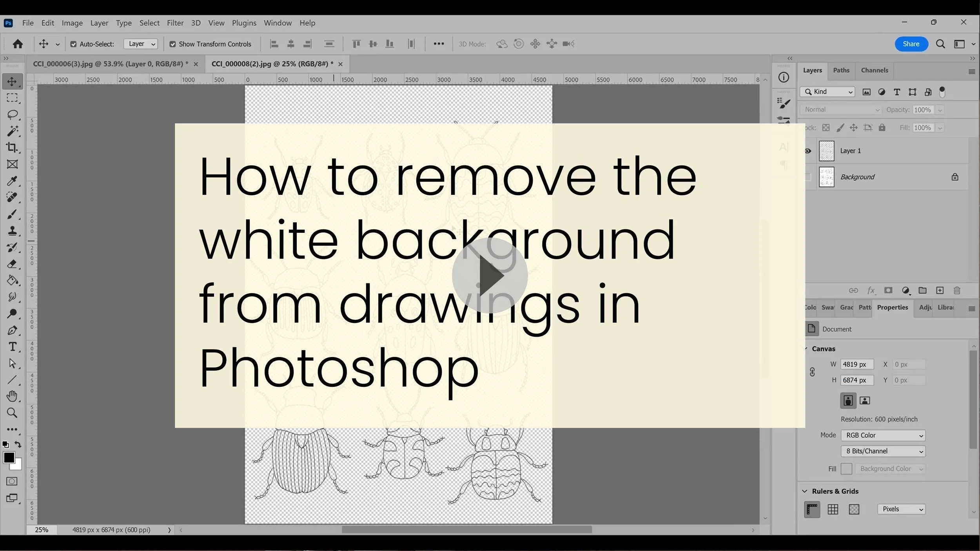The height and width of the screenshot is (551, 980).
Task: Choose the Eyedropper tool
Action: pyautogui.click(x=12, y=181)
